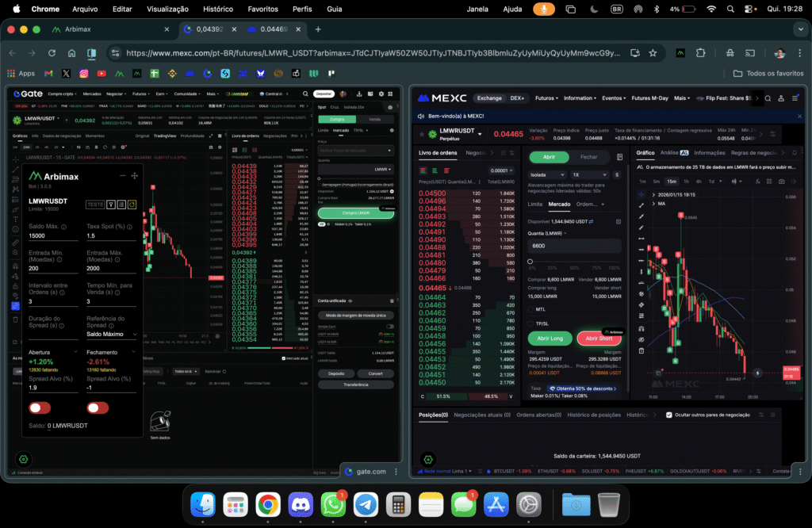812x528 pixels.
Task: Toggle the Abertura spread switch
Action: (40, 407)
